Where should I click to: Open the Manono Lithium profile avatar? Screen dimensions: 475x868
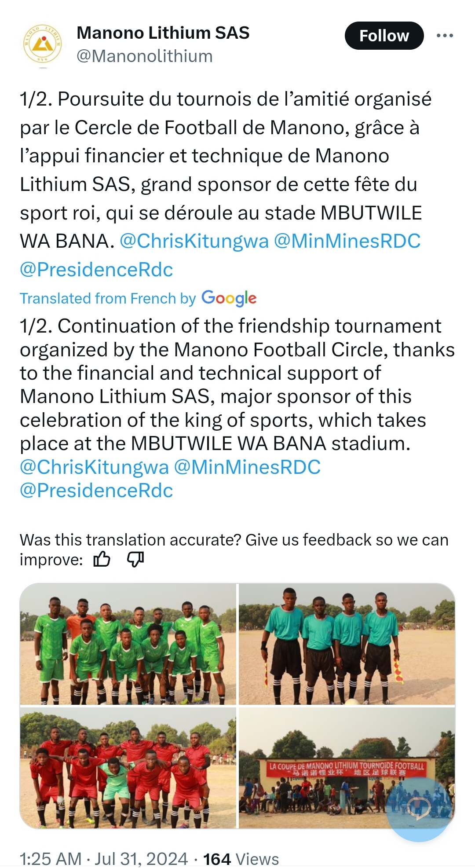tap(42, 45)
